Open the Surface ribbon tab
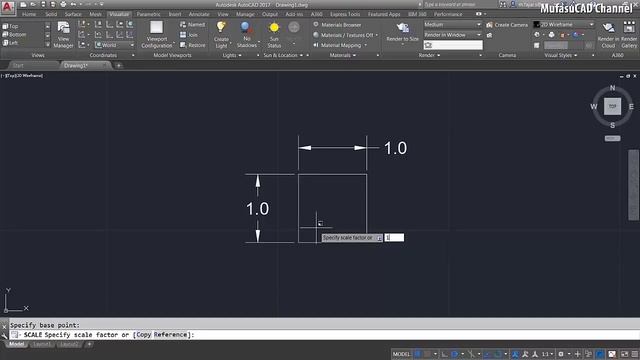Image resolution: width=640 pixels, height=360 pixels. (73, 14)
